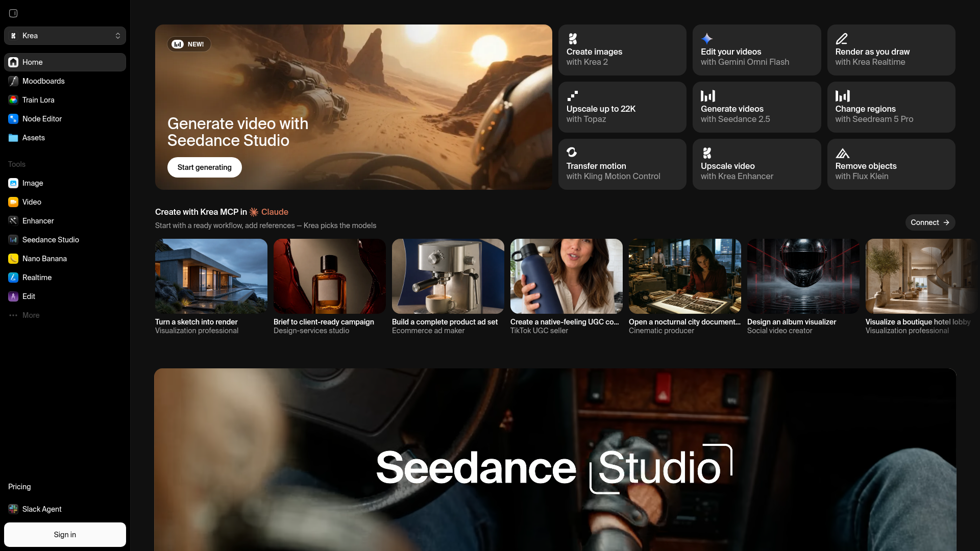Viewport: 980px width, 551px height.
Task: Click Change regions Seedream 5 Pro icon
Action: pos(842,96)
